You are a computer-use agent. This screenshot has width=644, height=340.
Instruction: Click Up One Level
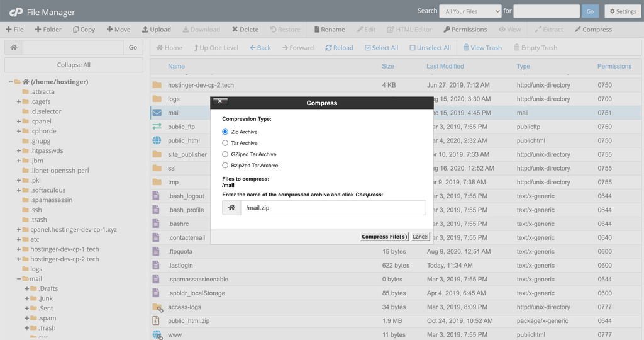click(x=216, y=48)
